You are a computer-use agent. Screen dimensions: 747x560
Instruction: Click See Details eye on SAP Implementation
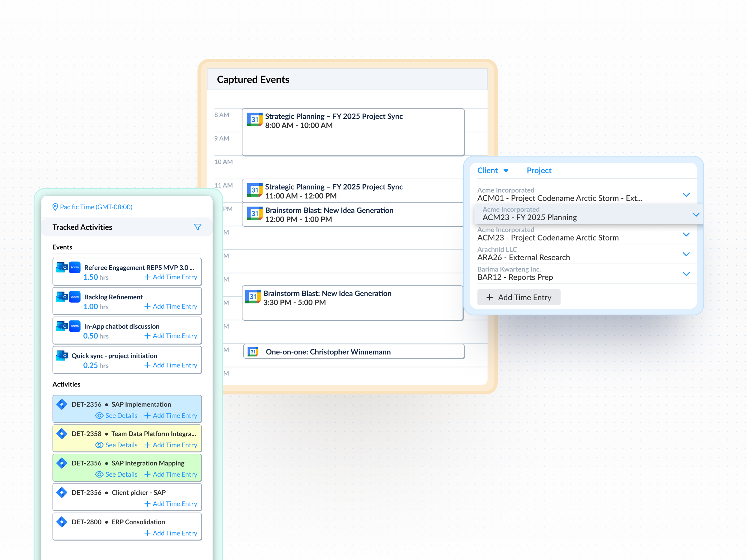tap(99, 416)
